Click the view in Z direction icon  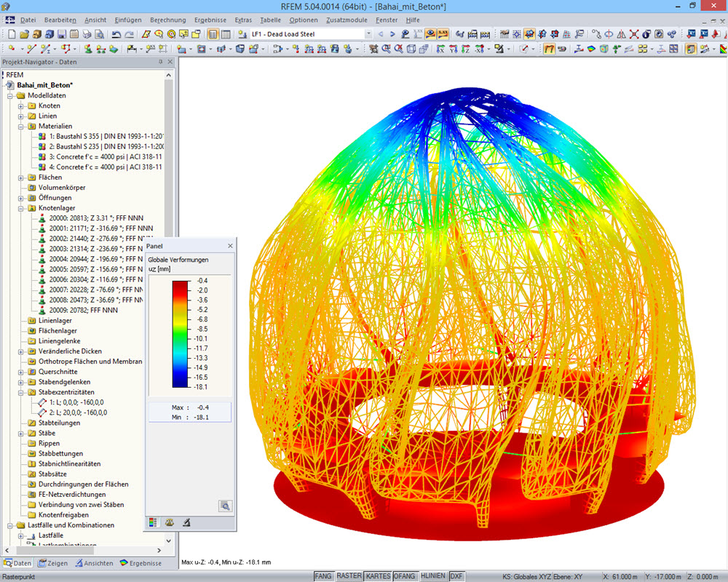click(x=466, y=49)
